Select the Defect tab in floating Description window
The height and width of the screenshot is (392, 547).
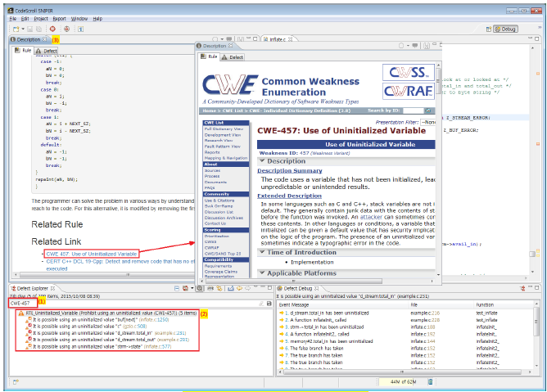tap(233, 56)
